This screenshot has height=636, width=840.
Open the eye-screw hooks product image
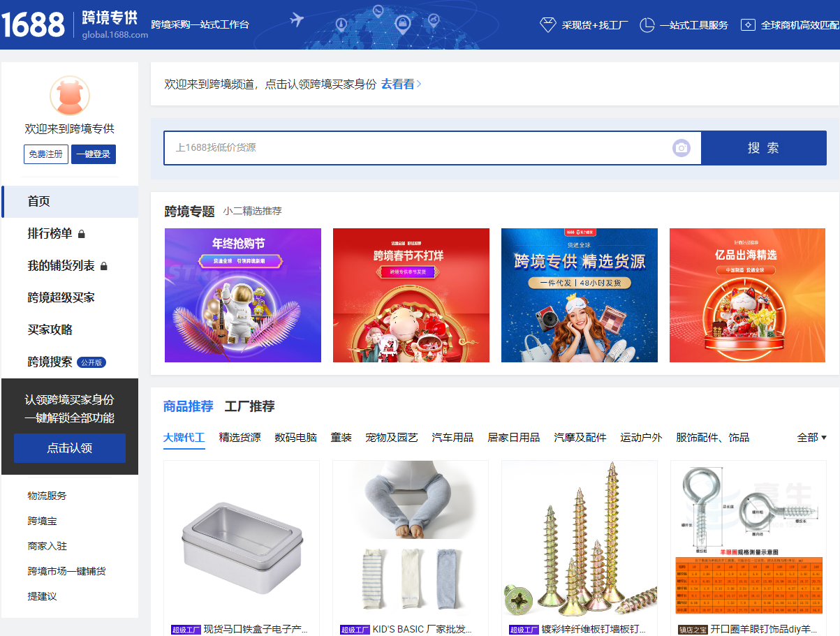click(749, 539)
